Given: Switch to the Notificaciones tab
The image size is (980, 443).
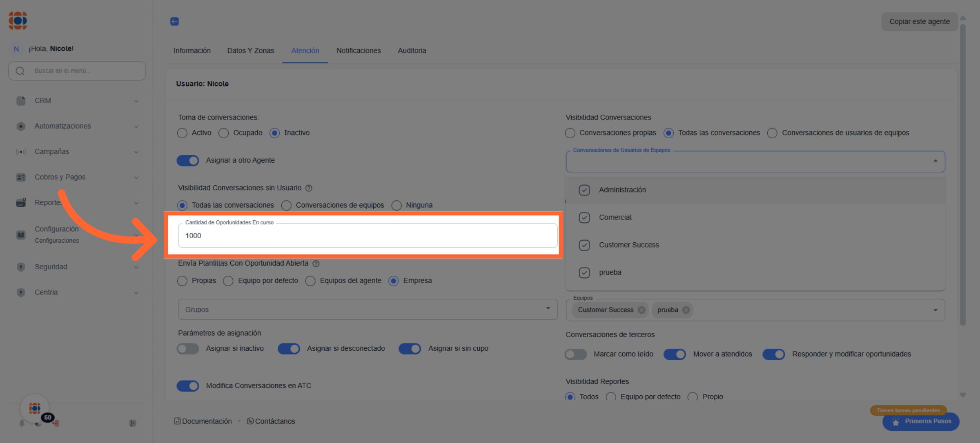Looking at the screenshot, I should pyautogui.click(x=359, y=51).
